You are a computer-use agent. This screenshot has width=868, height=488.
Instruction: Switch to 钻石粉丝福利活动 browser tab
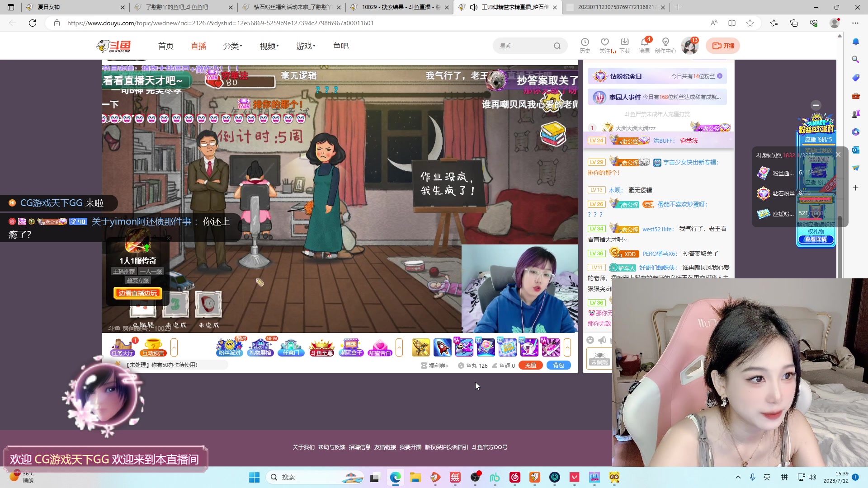291,7
